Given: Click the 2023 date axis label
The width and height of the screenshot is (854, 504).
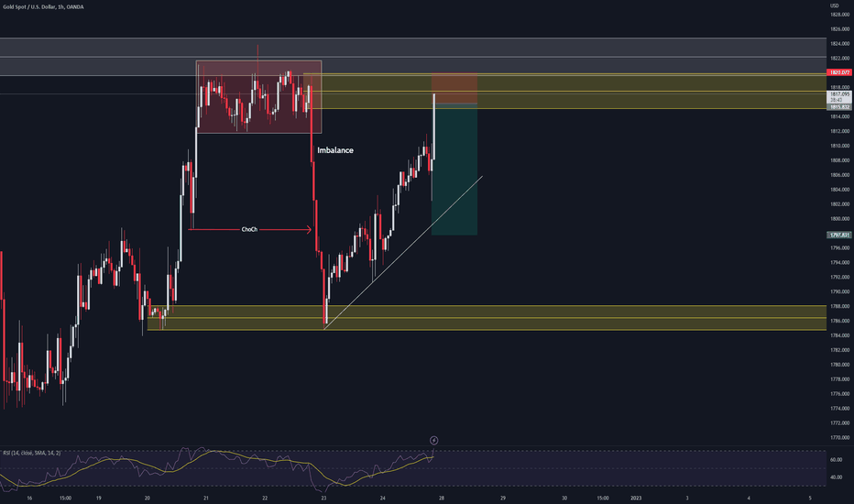Looking at the screenshot, I should point(636,498).
